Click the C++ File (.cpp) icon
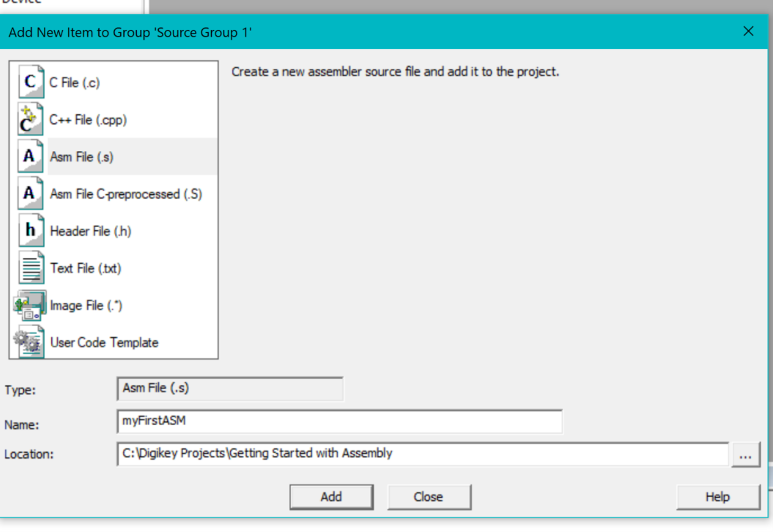Viewport: 773px width, 532px height. [29, 119]
